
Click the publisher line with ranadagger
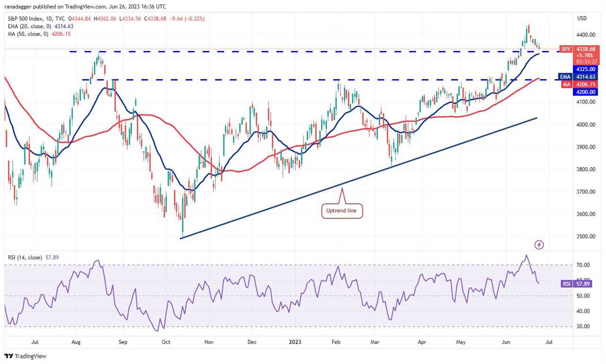click(x=85, y=7)
